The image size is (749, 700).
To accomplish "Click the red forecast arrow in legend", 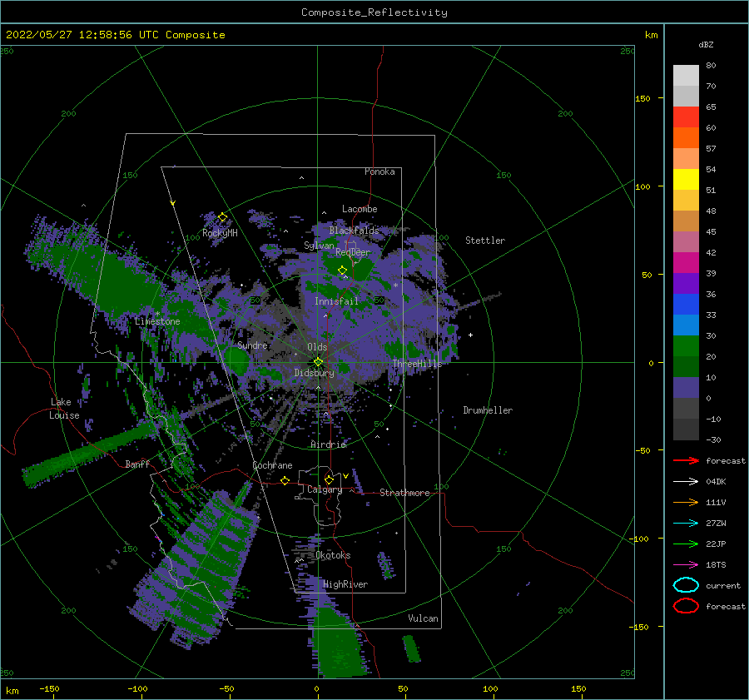I will (x=686, y=460).
